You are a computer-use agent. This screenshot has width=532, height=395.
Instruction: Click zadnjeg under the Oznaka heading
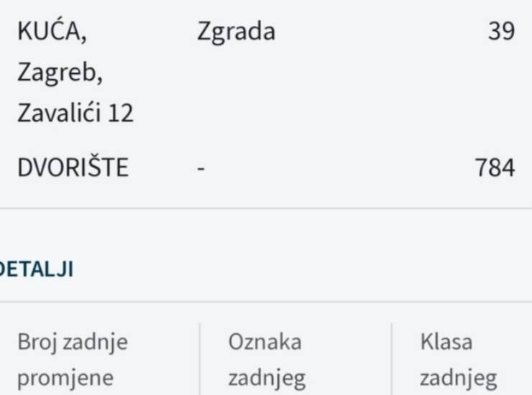point(267,377)
